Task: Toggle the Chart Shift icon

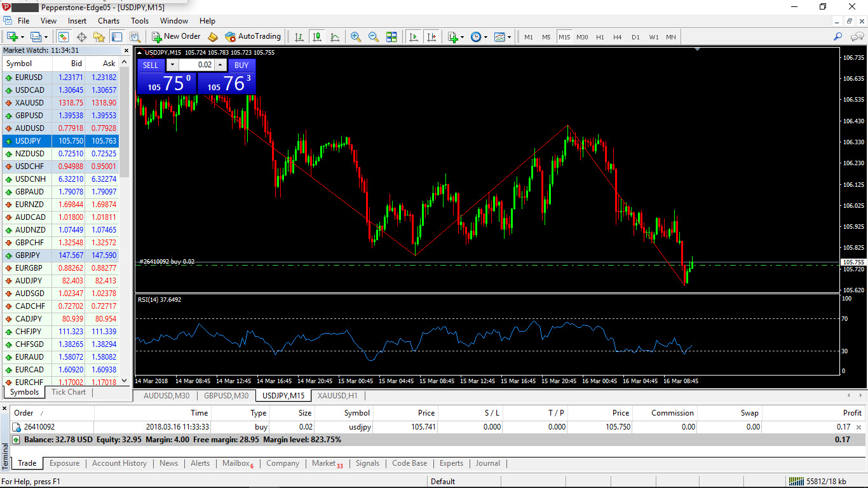Action: click(x=432, y=37)
